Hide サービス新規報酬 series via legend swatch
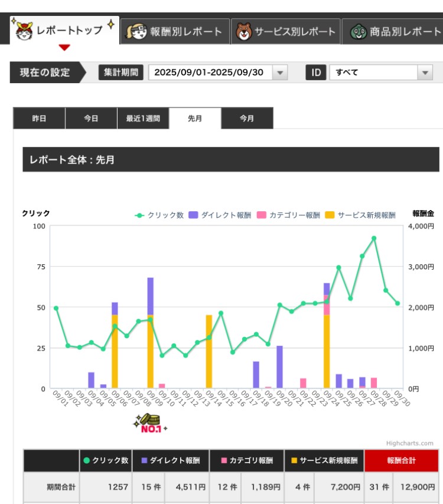Image resolution: width=443 pixels, height=504 pixels. pyautogui.click(x=330, y=215)
